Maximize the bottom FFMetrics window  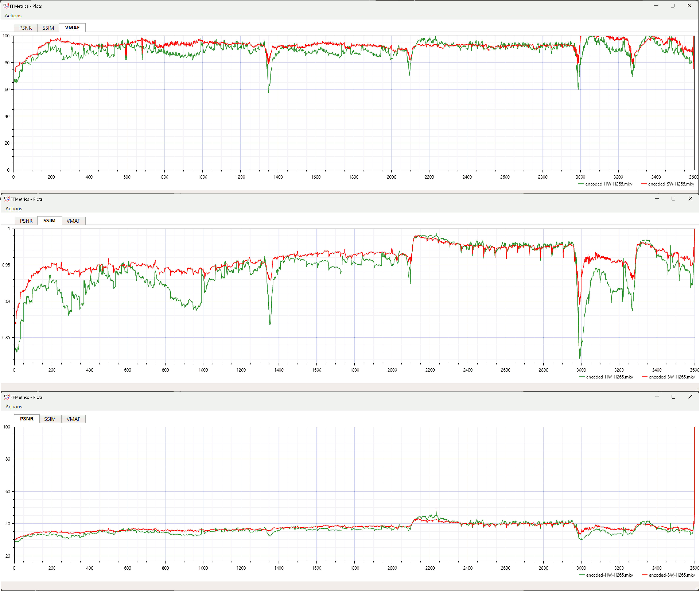coord(673,397)
